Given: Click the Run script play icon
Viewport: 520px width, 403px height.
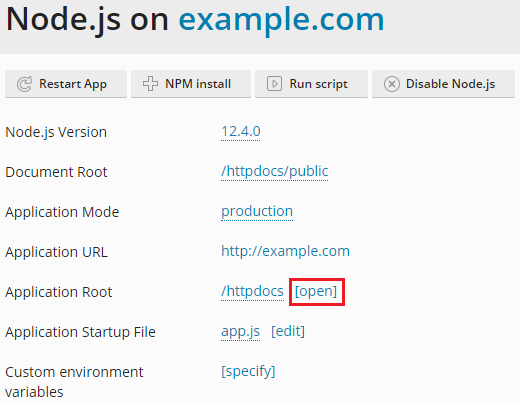Looking at the screenshot, I should click(x=274, y=84).
